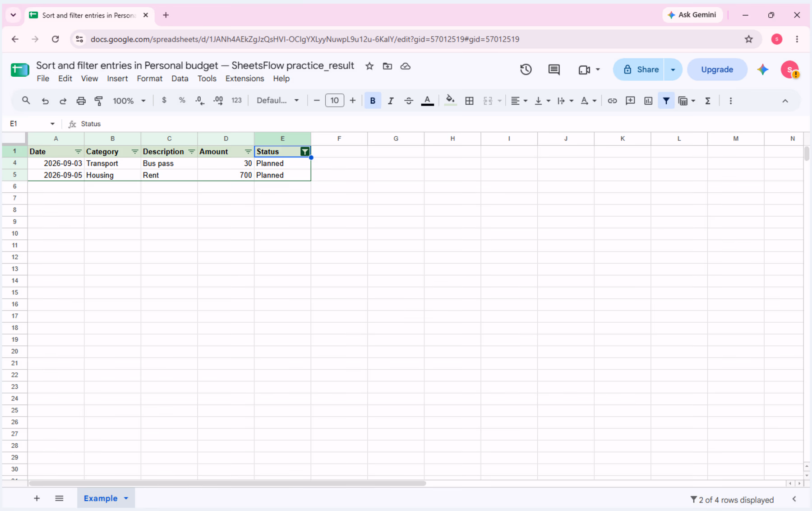This screenshot has width=812, height=511.
Task: Open the File menu
Action: pyautogui.click(x=43, y=79)
